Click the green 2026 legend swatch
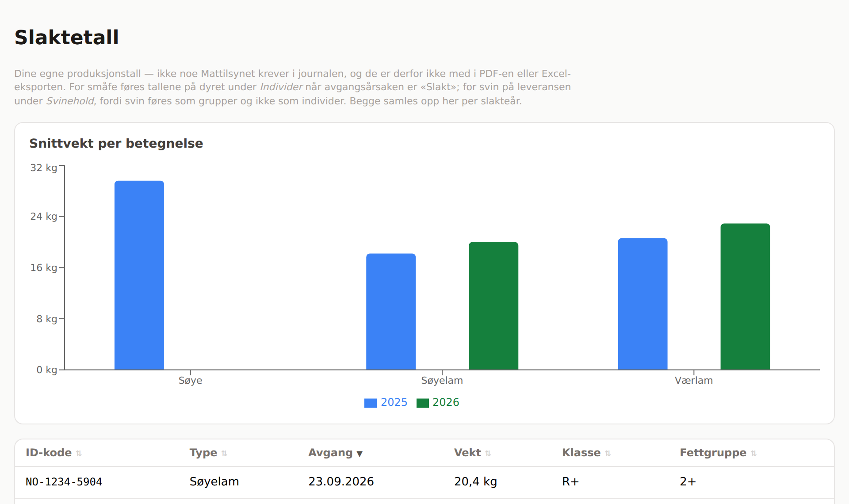849x504 pixels. click(x=422, y=403)
